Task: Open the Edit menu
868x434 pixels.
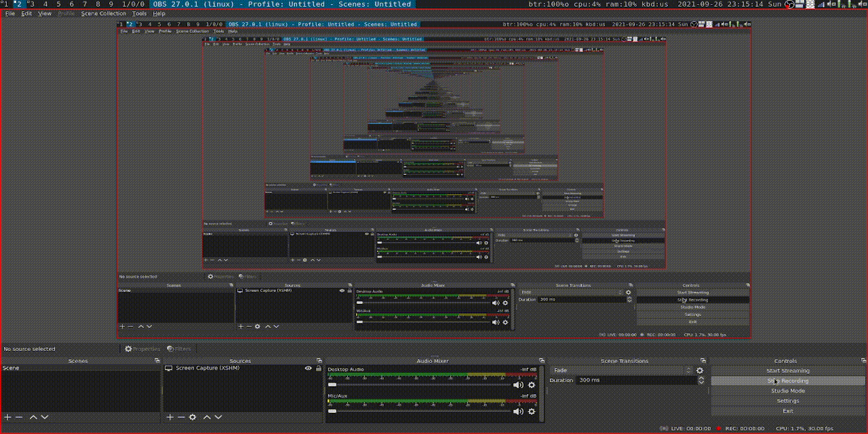Action: pyautogui.click(x=27, y=13)
